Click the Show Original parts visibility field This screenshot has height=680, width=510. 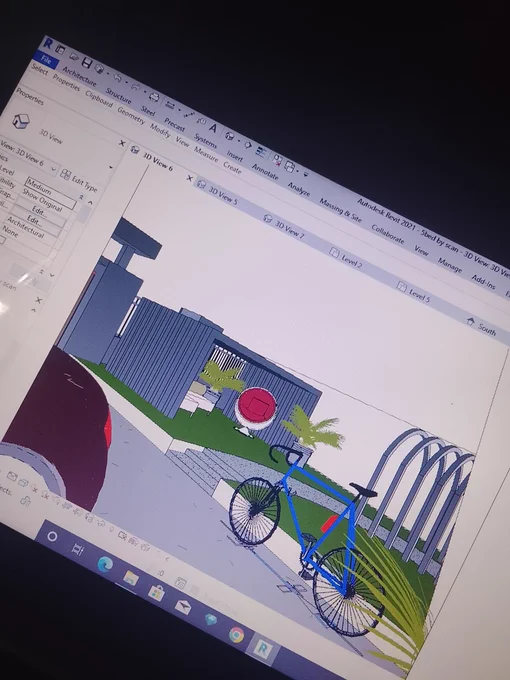click(x=42, y=199)
